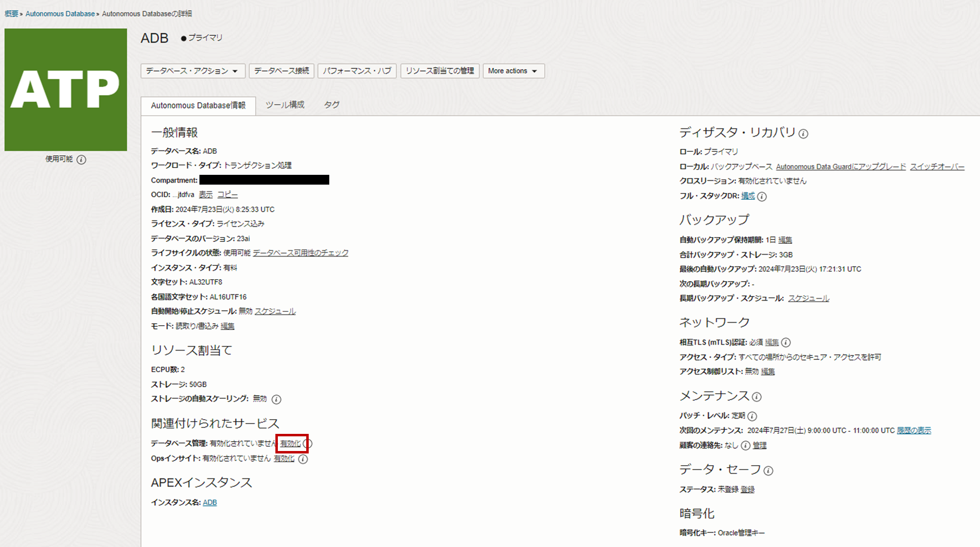Click 編集 link for 相互TLS (mTLS)認証
Viewport: 980px width, 547px height.
[772, 342]
